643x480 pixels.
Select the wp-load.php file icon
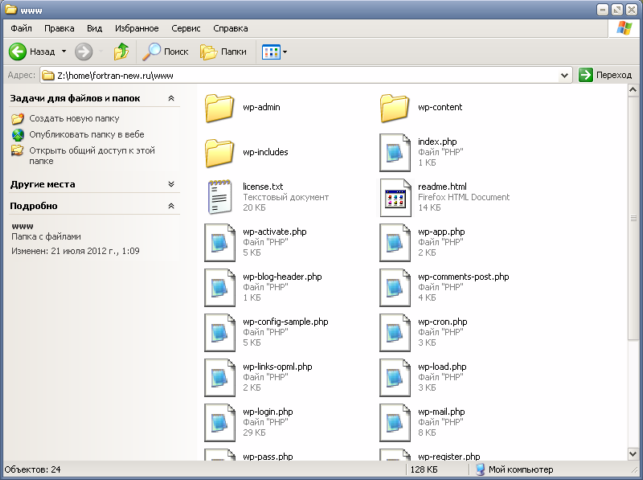(x=395, y=378)
